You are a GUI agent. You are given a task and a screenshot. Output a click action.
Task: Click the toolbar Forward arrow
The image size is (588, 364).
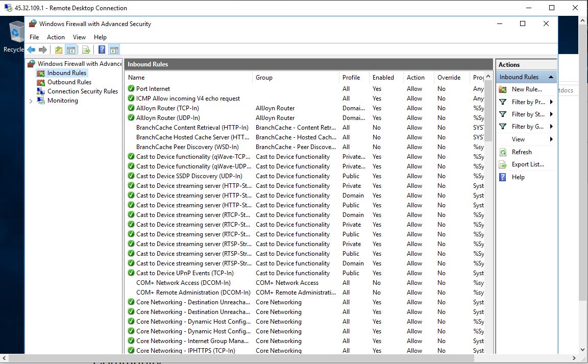point(43,50)
